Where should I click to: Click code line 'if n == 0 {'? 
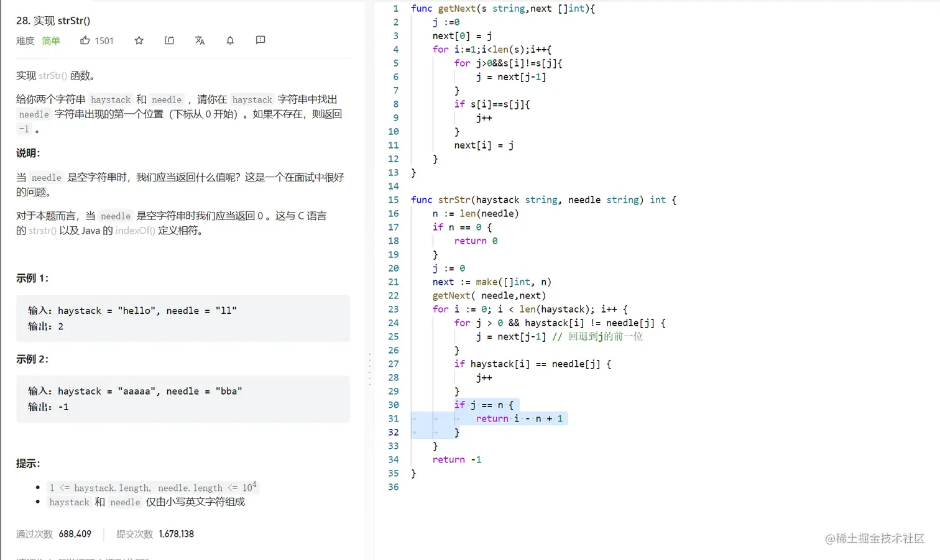click(462, 227)
